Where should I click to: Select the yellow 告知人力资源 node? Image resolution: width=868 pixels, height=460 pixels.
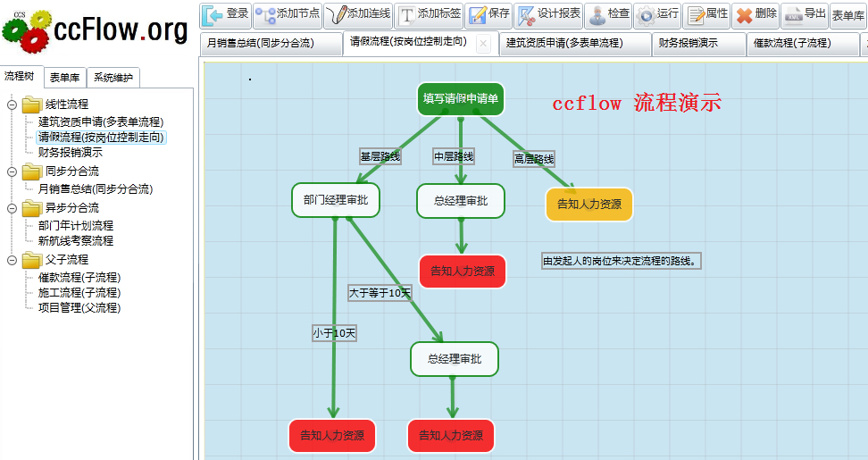(x=589, y=205)
